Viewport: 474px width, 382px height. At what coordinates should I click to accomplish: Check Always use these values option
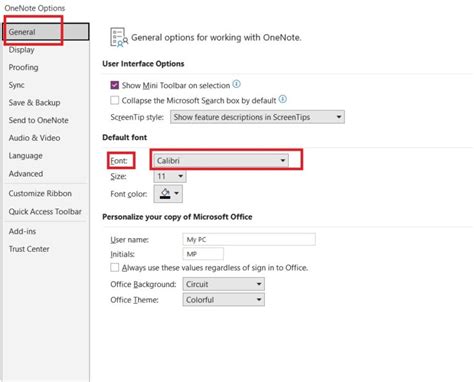point(114,267)
